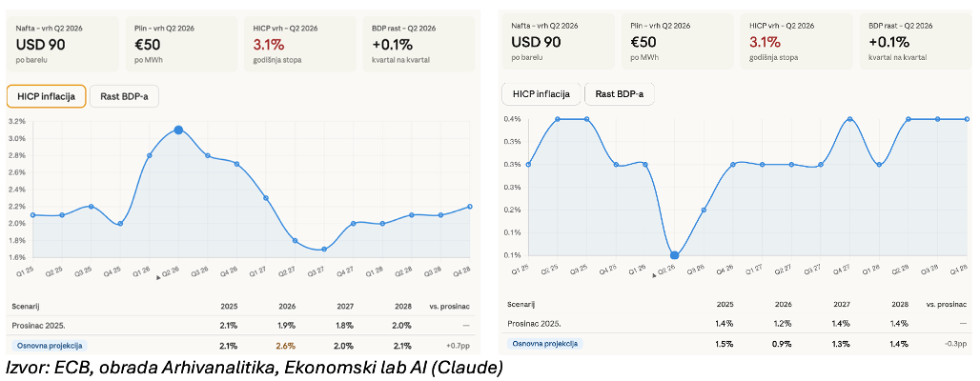The height and width of the screenshot is (381, 980).
Task: Select the Plin €50 card in left panel
Action: coord(182,44)
